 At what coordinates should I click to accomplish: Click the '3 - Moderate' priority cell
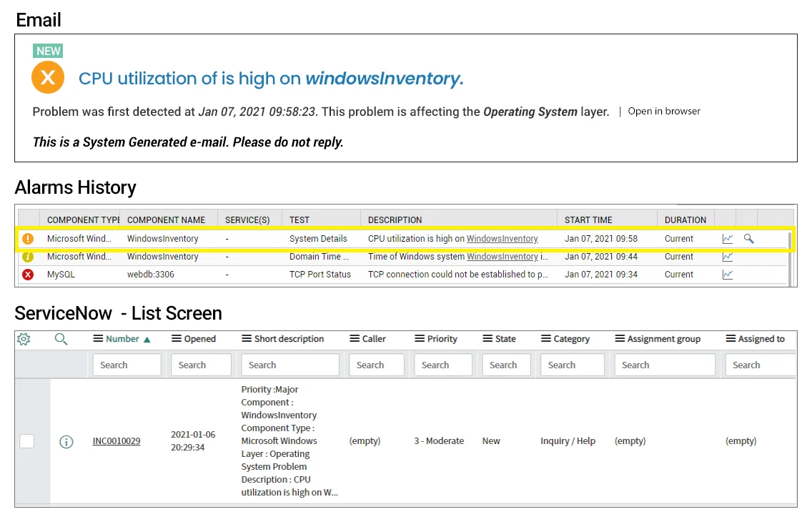point(439,441)
